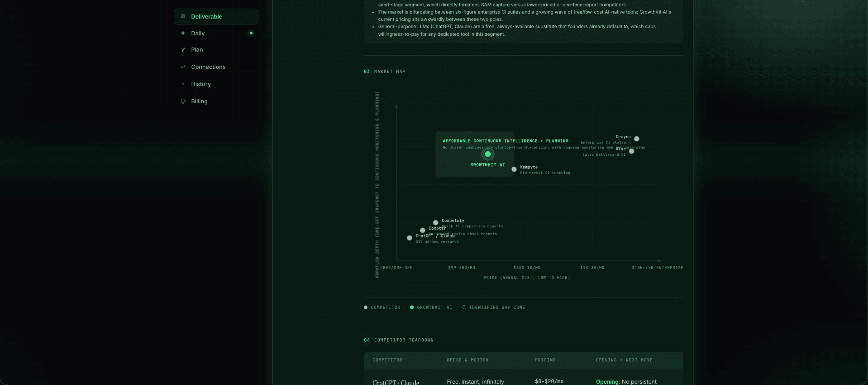Screen dimensions: 868x385
Task: Click the 'PRICE (ANNUAL COST, LOW TO HIGH)' axis title
Action: coord(527,278)
